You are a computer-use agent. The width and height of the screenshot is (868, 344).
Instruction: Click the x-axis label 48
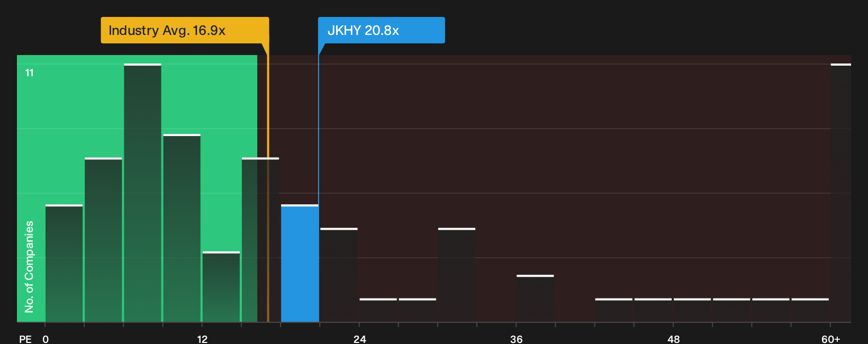pos(673,339)
